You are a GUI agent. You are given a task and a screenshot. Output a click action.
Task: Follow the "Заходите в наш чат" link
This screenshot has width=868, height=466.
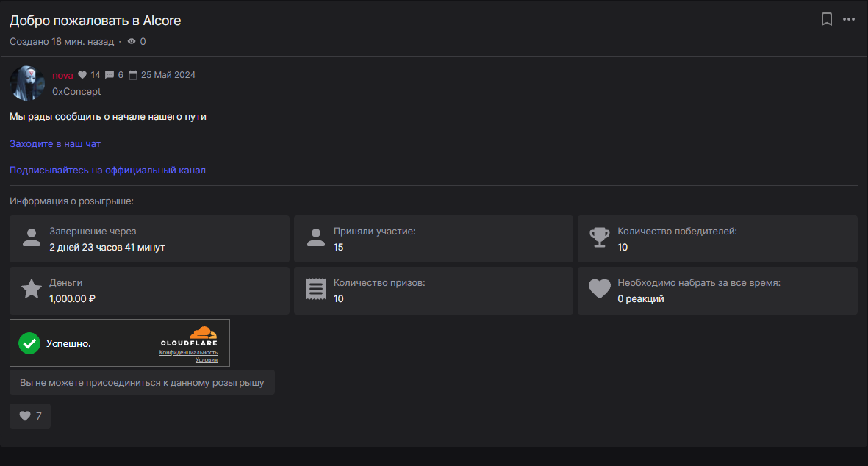tap(55, 144)
